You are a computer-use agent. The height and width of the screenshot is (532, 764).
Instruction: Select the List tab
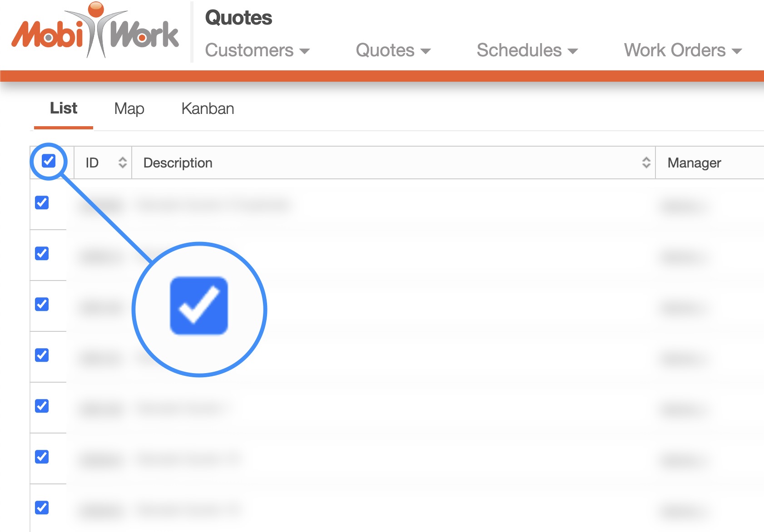click(x=64, y=109)
